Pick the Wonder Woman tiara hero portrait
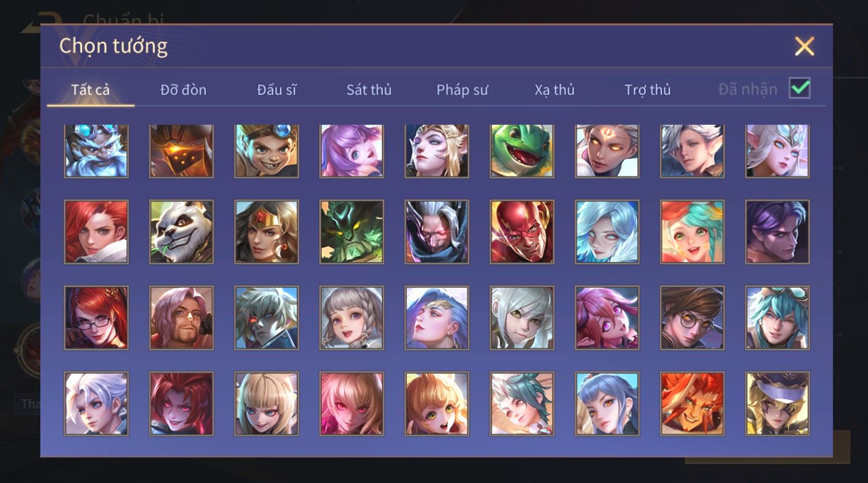868x483 pixels. pyautogui.click(x=267, y=232)
